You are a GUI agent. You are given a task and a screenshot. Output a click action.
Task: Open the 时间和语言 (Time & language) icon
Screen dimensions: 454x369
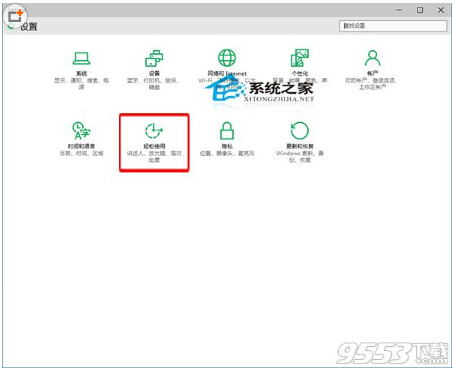pos(81,131)
